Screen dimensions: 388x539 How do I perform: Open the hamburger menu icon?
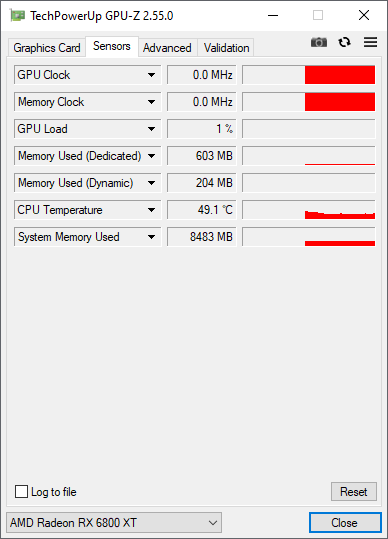(x=370, y=42)
